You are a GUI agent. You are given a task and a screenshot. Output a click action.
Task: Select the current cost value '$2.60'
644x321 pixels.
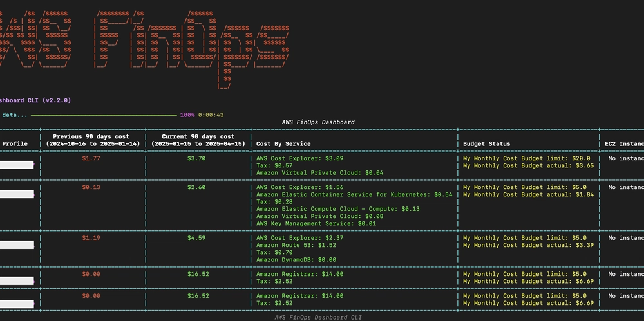(196, 187)
